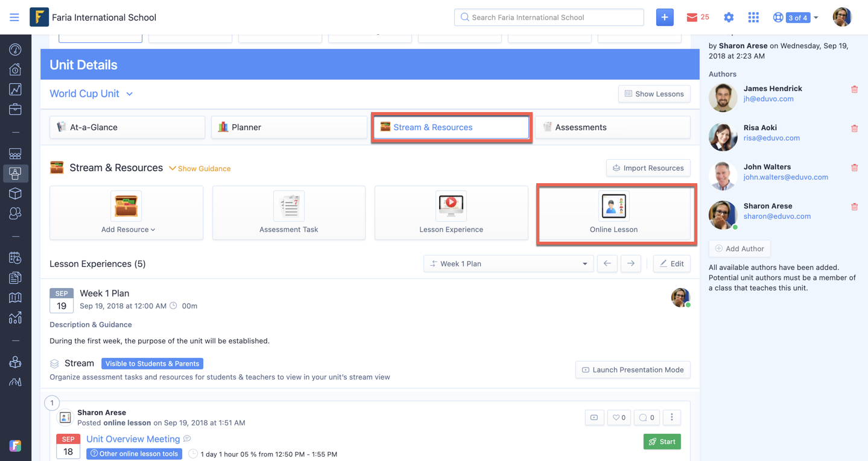The height and width of the screenshot is (461, 868).
Task: Open the 3 of 4 help dropdown
Action: (x=796, y=17)
